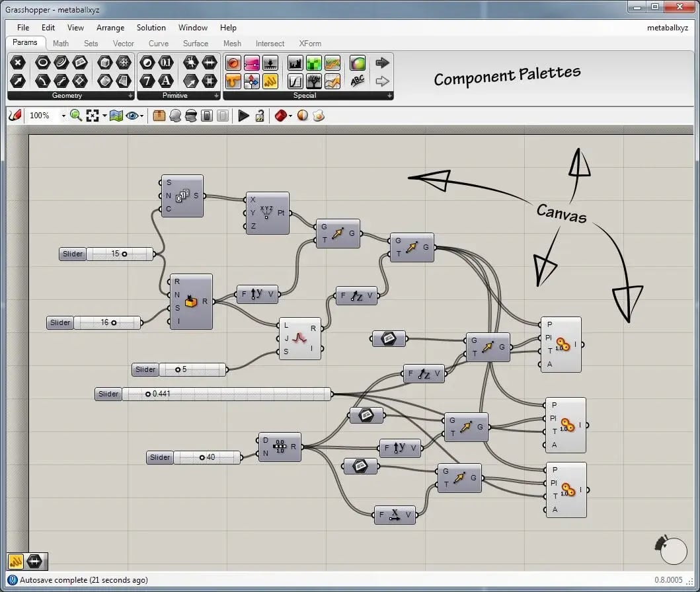Toggle the half-shaded preview sphere icon
The height and width of the screenshot is (592, 700).
(x=301, y=116)
